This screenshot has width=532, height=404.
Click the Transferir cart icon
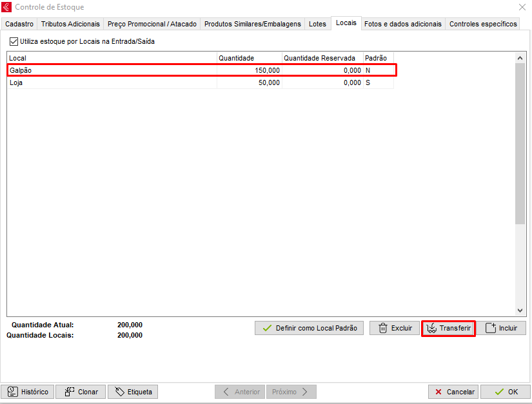[x=431, y=328]
